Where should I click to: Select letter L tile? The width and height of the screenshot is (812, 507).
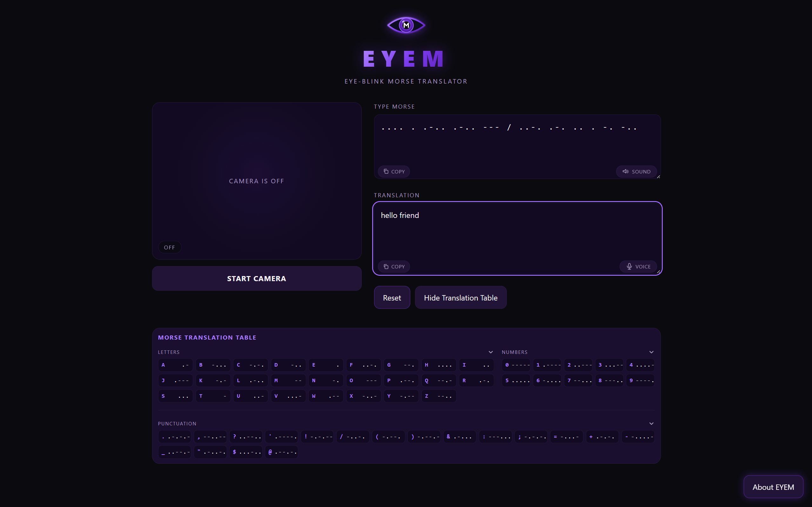[250, 380]
